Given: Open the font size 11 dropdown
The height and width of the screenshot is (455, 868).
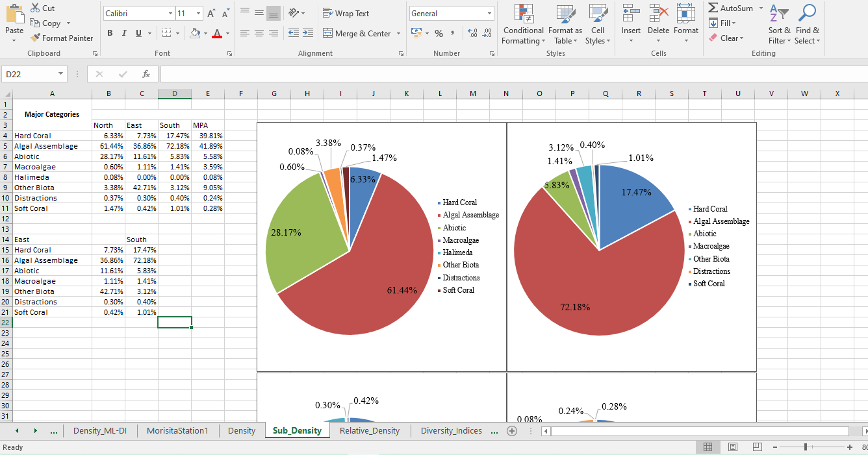Looking at the screenshot, I should [199, 14].
